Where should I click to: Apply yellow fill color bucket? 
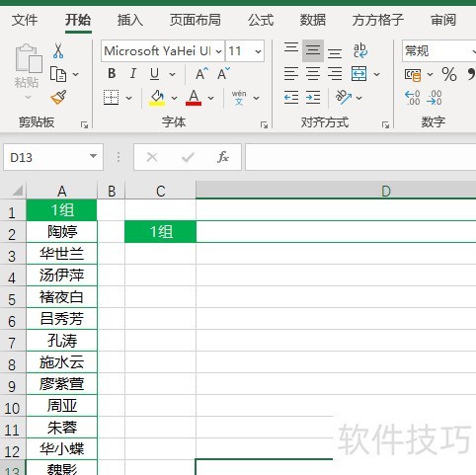(157, 98)
